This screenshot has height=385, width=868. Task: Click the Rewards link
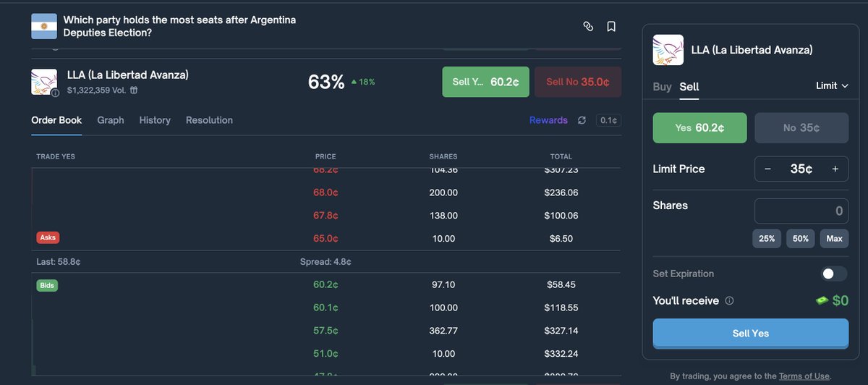[x=548, y=120]
